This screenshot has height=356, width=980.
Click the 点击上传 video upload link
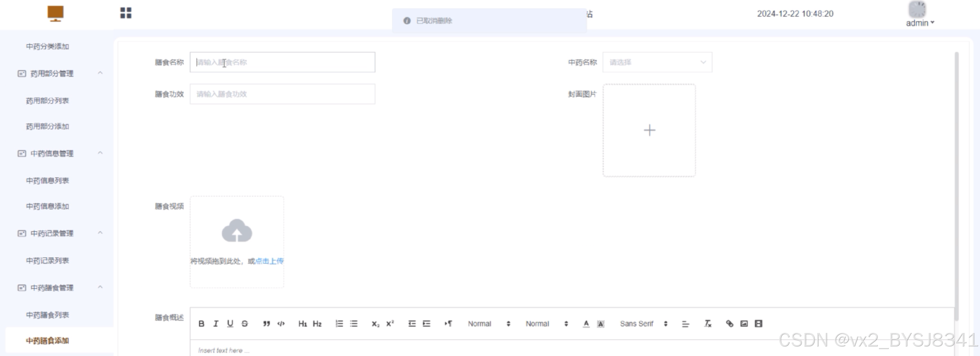click(269, 261)
